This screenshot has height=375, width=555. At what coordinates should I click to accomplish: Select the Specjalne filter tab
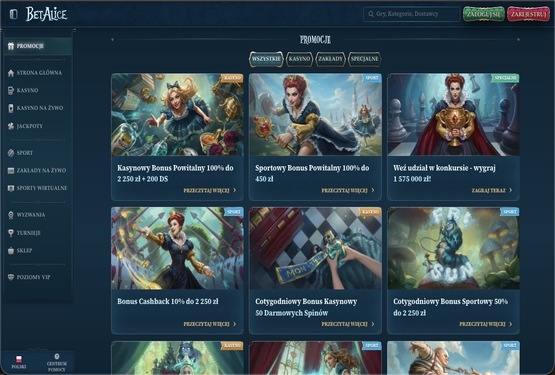click(x=365, y=59)
